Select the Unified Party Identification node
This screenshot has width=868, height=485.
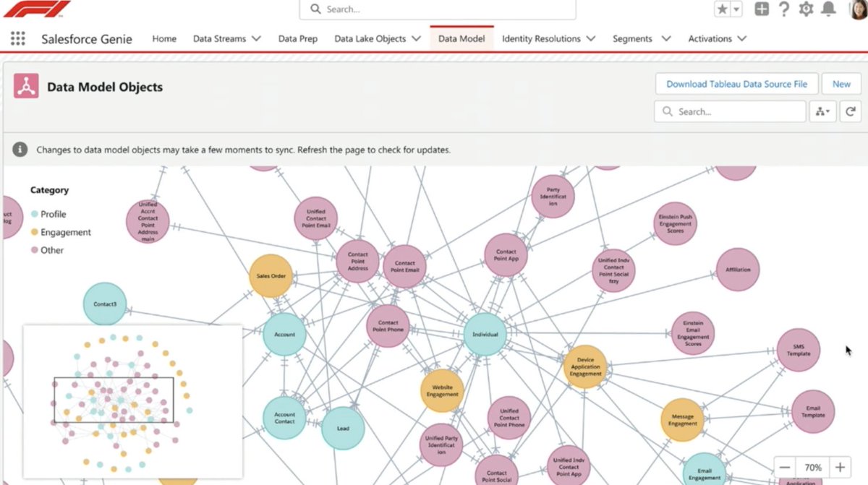[x=441, y=445]
